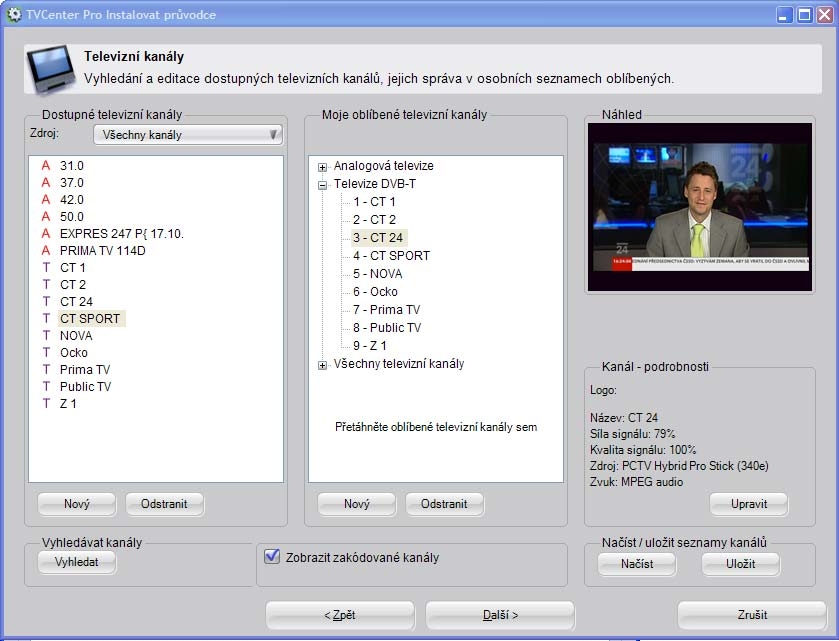
Task: Click the DVB-T icon beside CT 24 in available list
Action: coord(46,301)
